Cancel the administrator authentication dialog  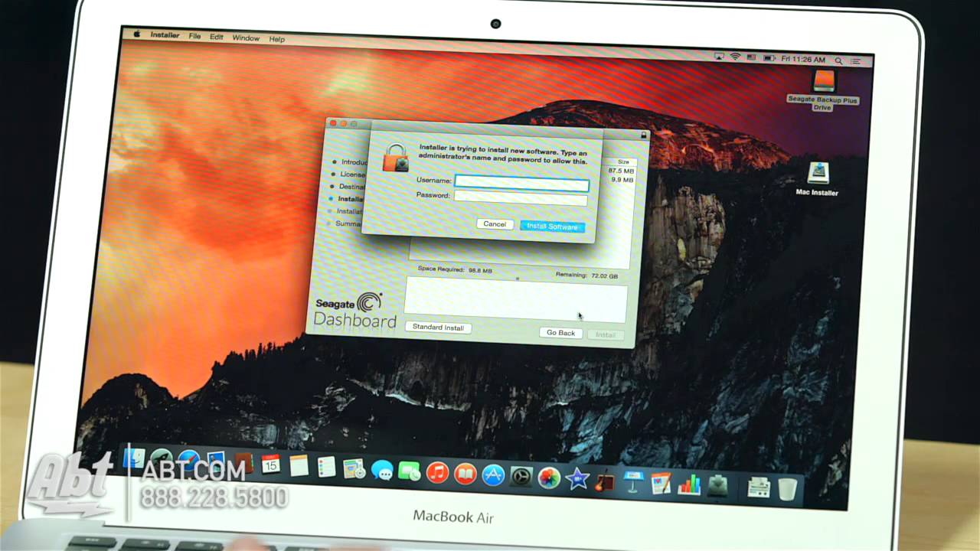(495, 224)
